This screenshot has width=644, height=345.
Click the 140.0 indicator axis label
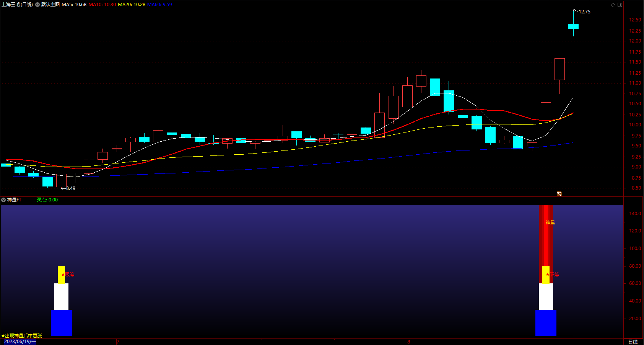[635, 214]
